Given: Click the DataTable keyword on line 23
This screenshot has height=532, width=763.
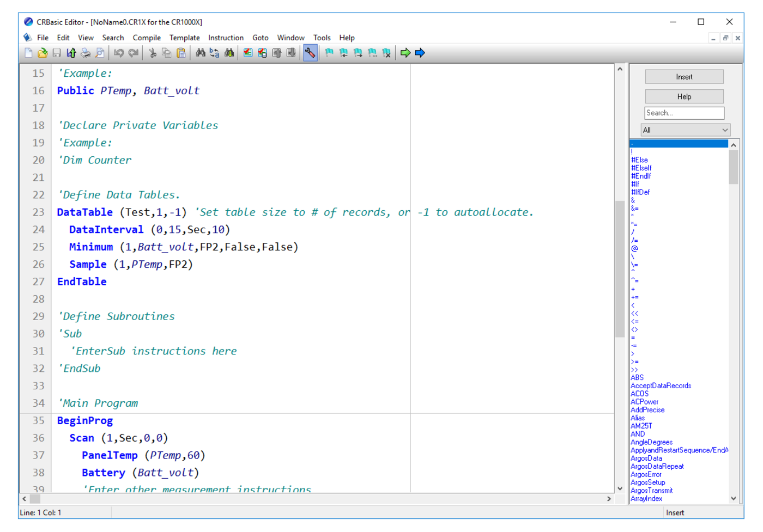Looking at the screenshot, I should pos(85,212).
